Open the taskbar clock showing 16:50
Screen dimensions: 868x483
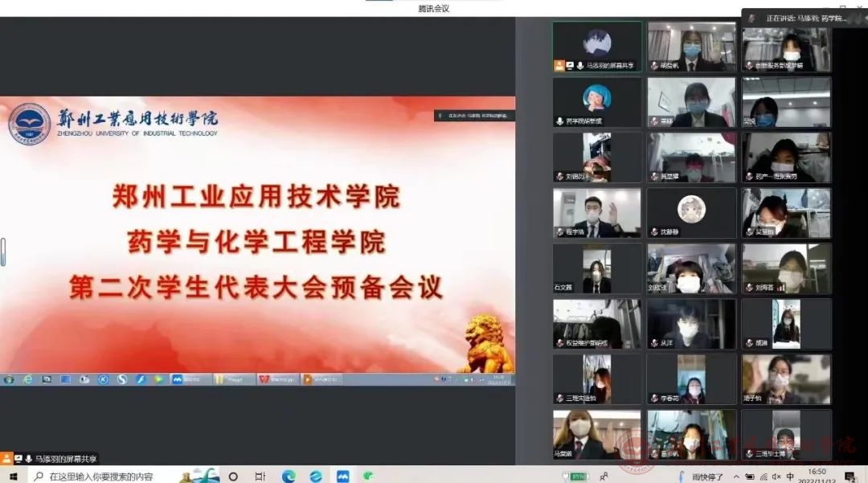tap(816, 476)
